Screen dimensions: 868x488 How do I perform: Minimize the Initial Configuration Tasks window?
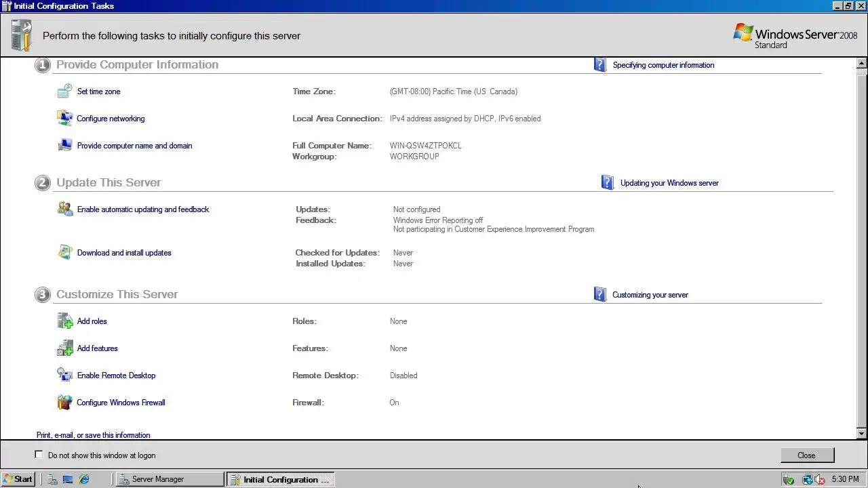point(837,5)
